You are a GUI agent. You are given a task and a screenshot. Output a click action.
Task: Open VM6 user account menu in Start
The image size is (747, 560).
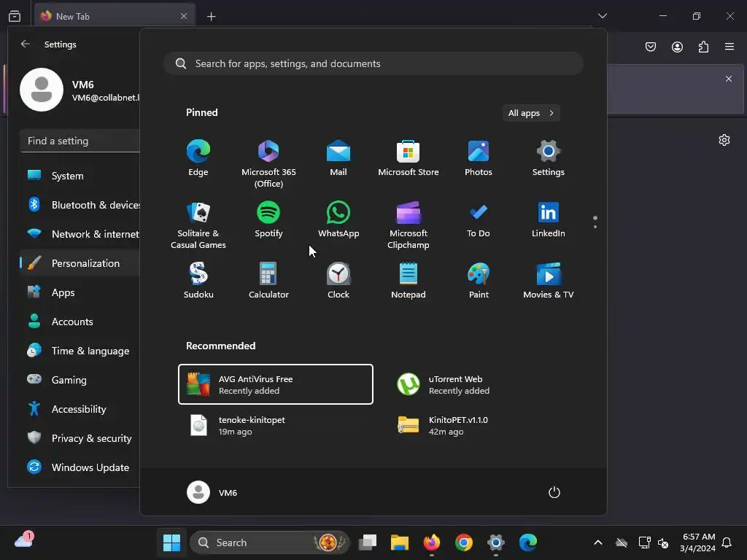[x=212, y=492]
